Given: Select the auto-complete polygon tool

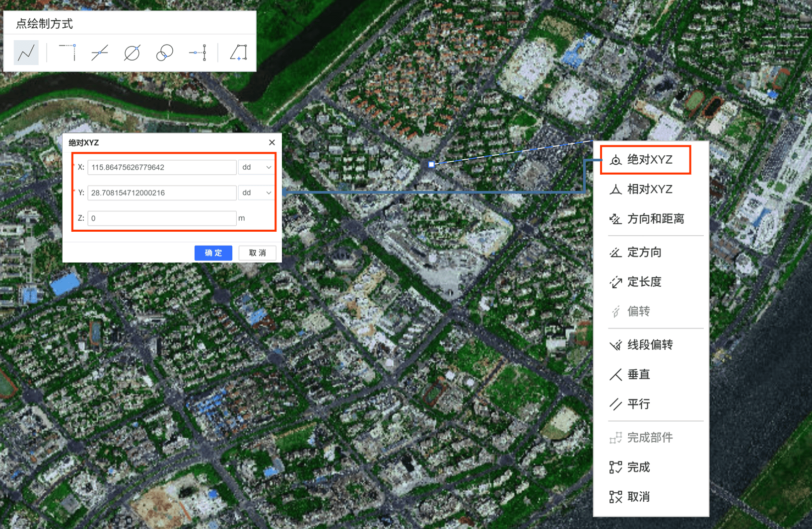Looking at the screenshot, I should pyautogui.click(x=239, y=53).
